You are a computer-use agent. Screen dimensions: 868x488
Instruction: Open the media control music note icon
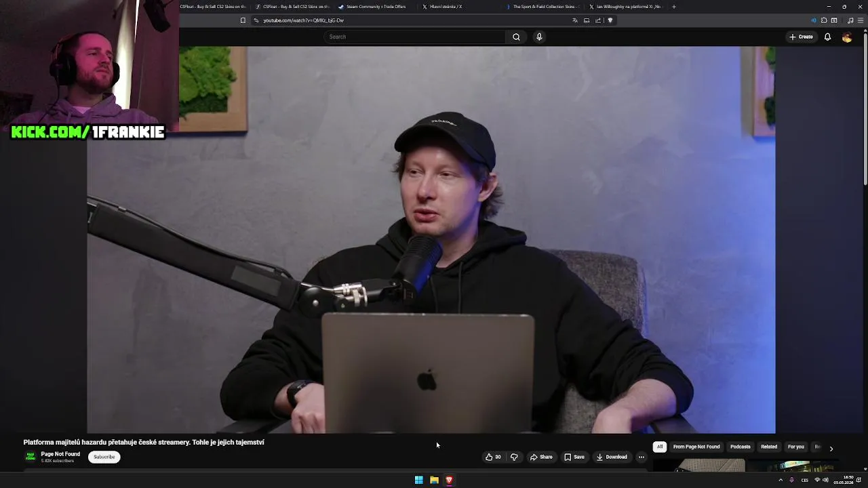click(850, 20)
